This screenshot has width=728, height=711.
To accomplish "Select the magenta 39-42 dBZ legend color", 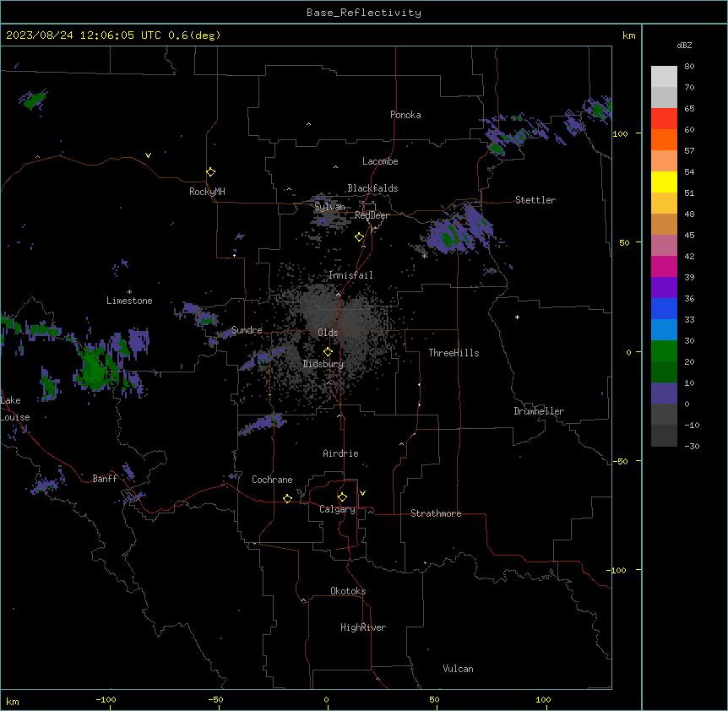I will [x=664, y=266].
